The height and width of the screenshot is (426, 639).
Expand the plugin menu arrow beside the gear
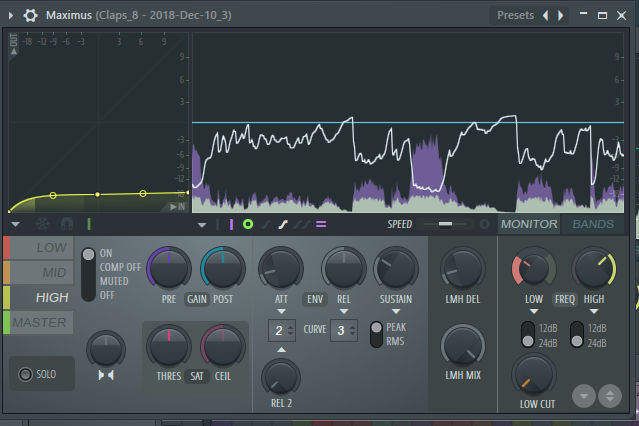tap(11, 15)
